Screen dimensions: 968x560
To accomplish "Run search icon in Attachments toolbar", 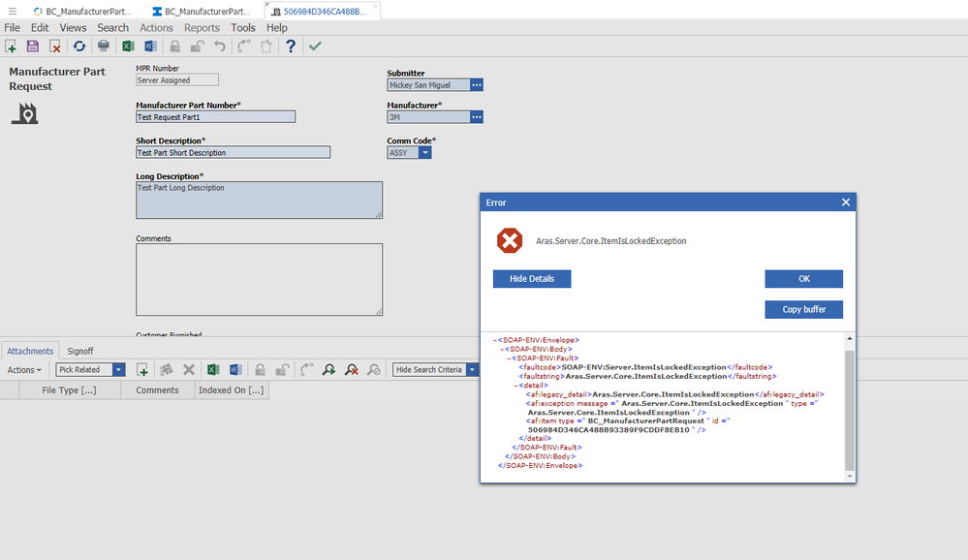I will (x=329, y=370).
